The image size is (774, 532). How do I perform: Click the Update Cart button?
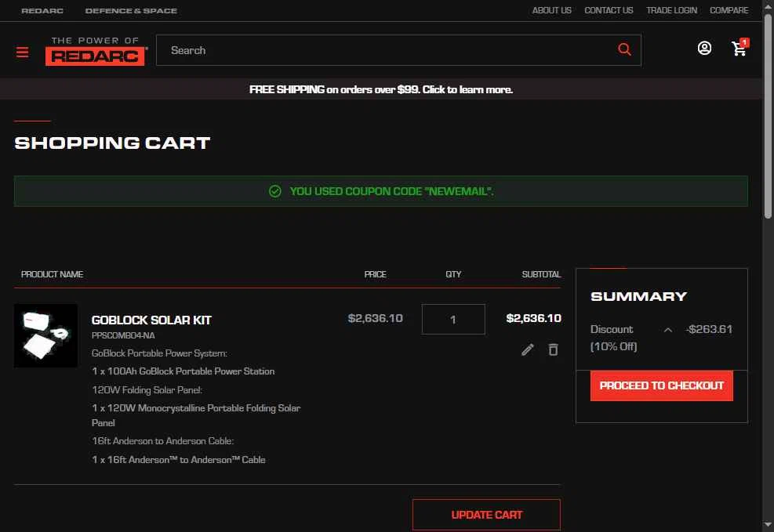486,515
